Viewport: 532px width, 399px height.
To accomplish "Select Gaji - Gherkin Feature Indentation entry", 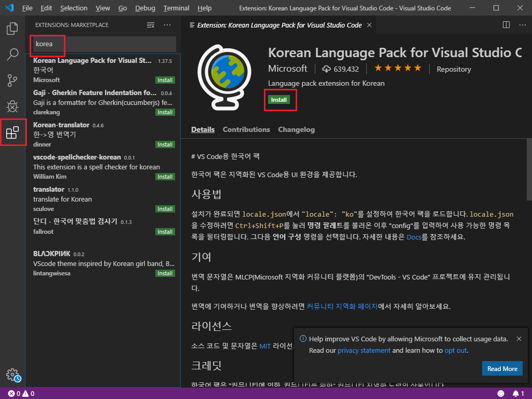I will [x=103, y=102].
